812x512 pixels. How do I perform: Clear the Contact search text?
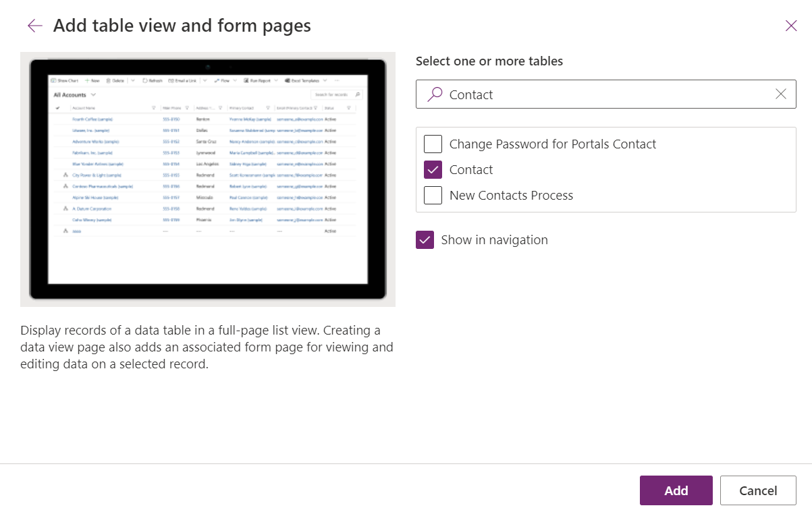pos(780,94)
